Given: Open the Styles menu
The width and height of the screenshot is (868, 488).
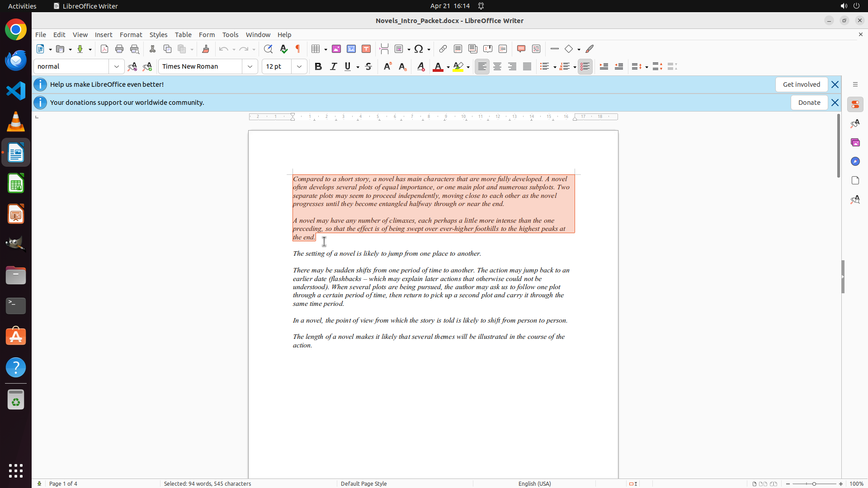Looking at the screenshot, I should pos(158,35).
